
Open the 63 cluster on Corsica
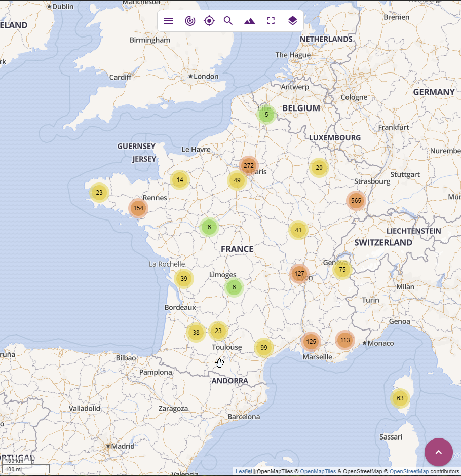point(400,398)
